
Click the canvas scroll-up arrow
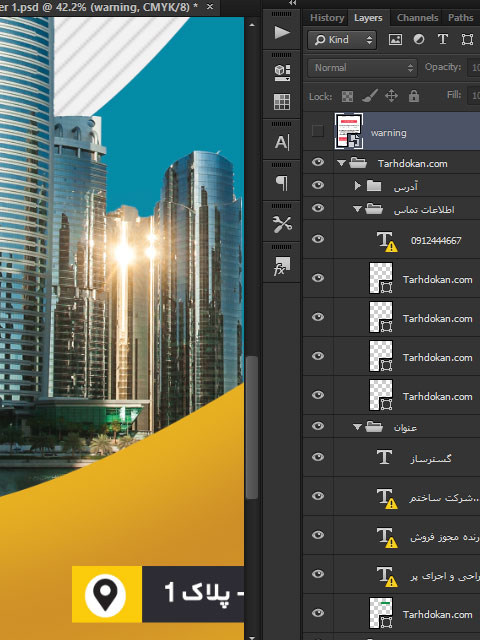(252, 25)
